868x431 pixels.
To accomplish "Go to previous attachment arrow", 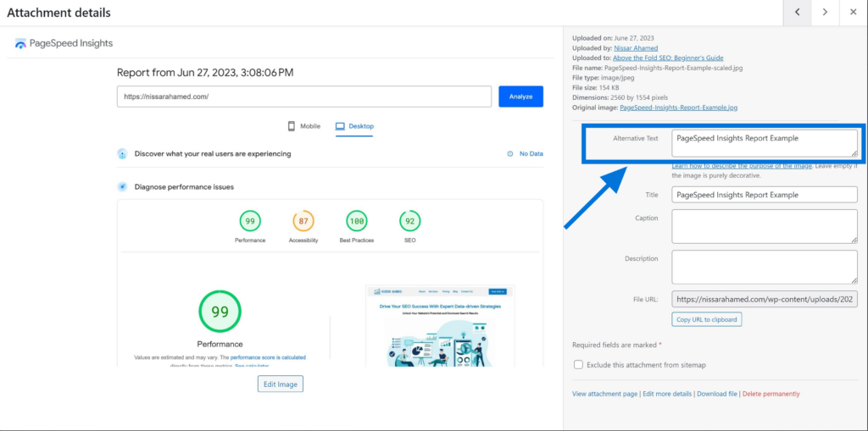I will 797,13.
